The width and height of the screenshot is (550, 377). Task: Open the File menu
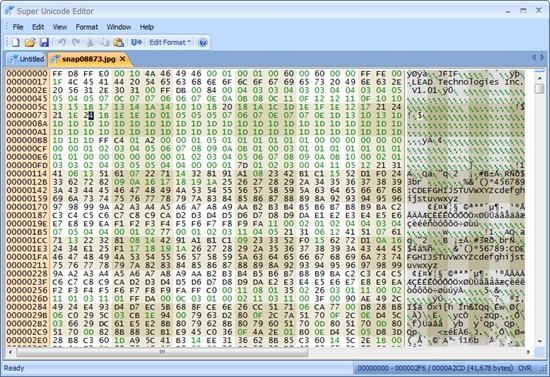pyautogui.click(x=18, y=27)
